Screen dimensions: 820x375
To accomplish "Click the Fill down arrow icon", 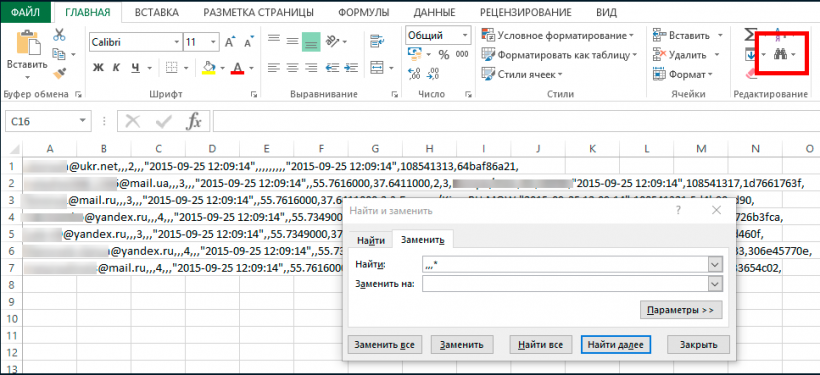I will click(750, 54).
